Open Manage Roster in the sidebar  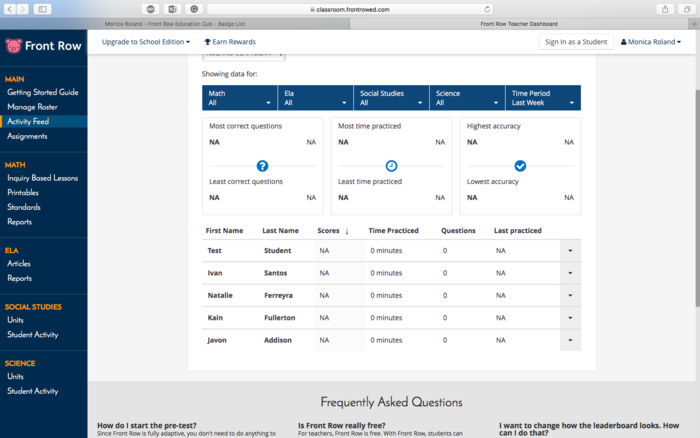(33, 106)
